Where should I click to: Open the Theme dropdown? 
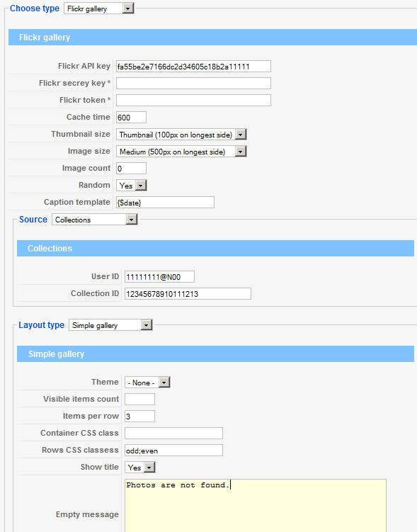[147, 383]
